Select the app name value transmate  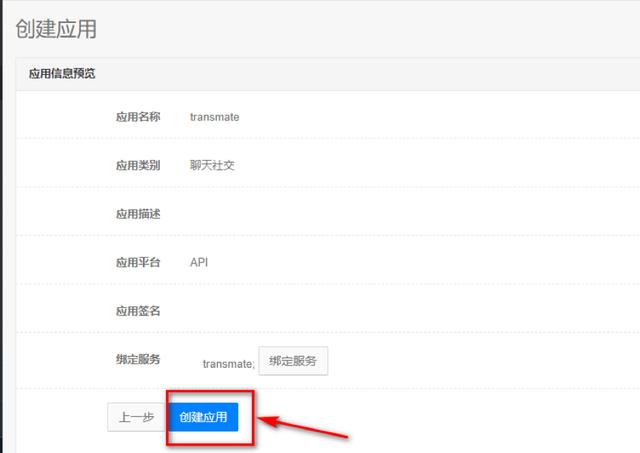pos(215,117)
